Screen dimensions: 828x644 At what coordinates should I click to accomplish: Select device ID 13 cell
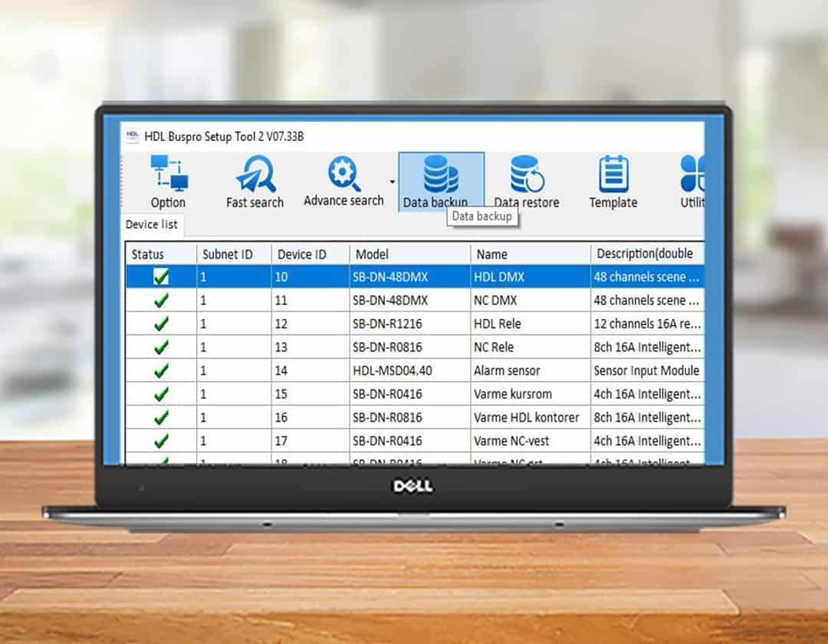[x=310, y=347]
